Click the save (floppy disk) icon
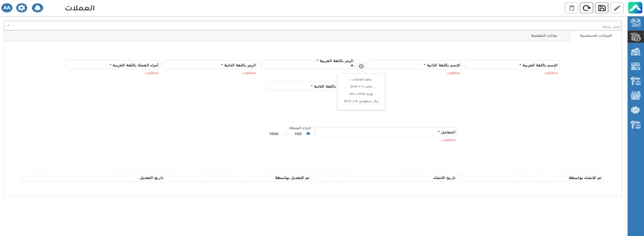 602,8
